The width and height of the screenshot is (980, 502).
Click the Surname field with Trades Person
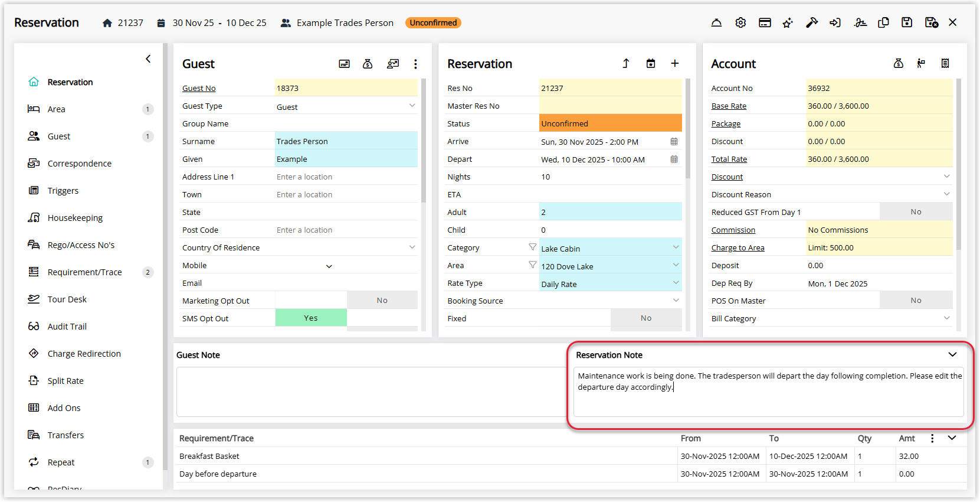(x=346, y=141)
